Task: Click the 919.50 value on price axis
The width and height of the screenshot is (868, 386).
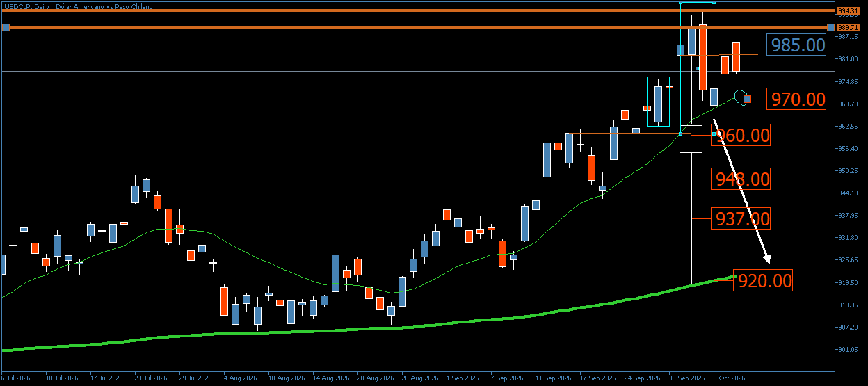Action: [x=846, y=283]
